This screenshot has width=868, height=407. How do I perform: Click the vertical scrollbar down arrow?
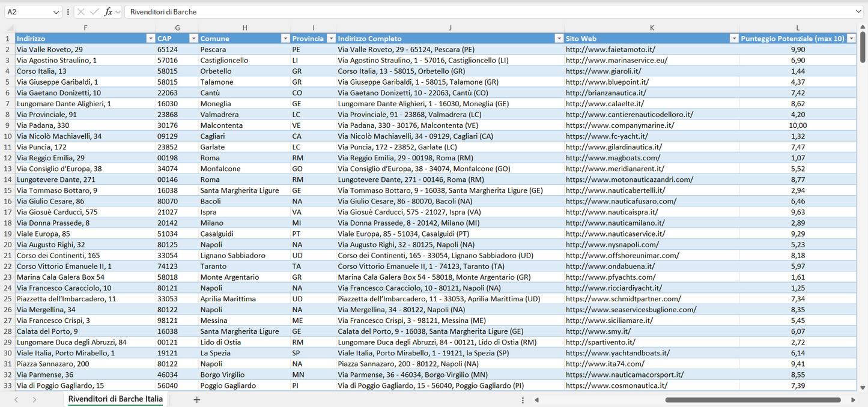coord(863,388)
